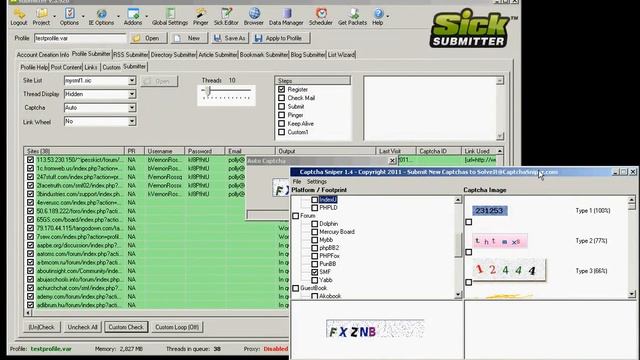Enable the Keep Alive step
640x360 pixels.
click(x=282, y=123)
